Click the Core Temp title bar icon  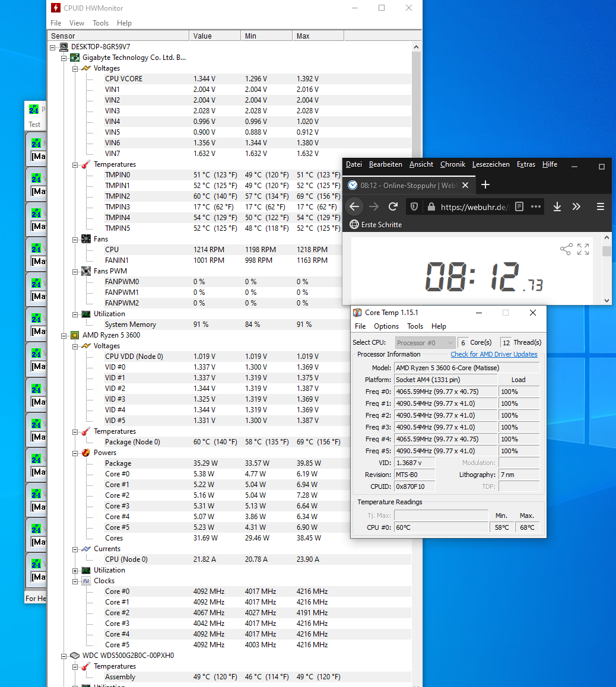click(x=357, y=313)
